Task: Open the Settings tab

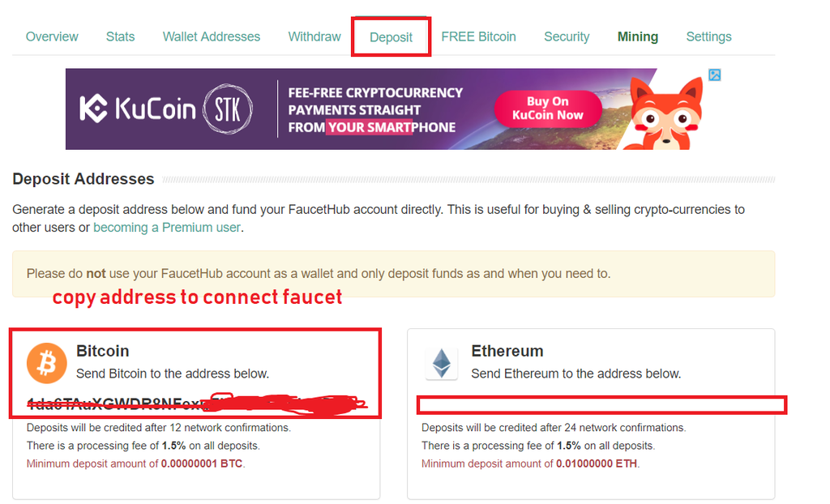Action: tap(708, 36)
